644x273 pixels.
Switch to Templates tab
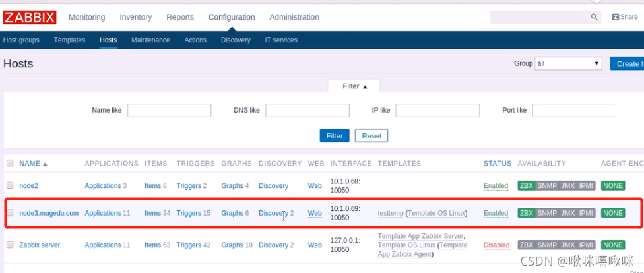69,40
